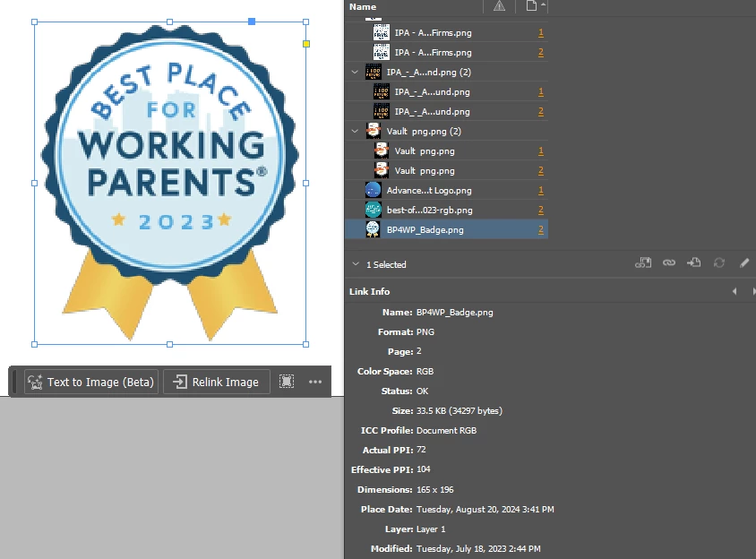Click the Place Date value August 20, 2024

(485, 510)
